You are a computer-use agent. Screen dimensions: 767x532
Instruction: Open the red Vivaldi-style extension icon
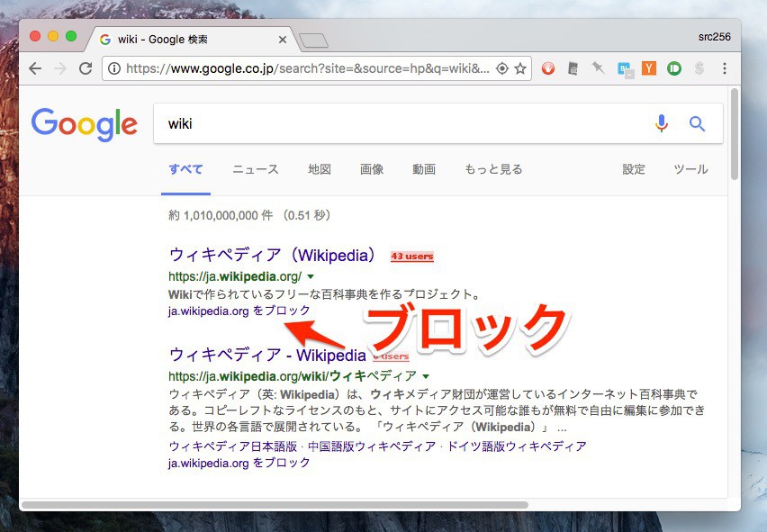tap(548, 68)
